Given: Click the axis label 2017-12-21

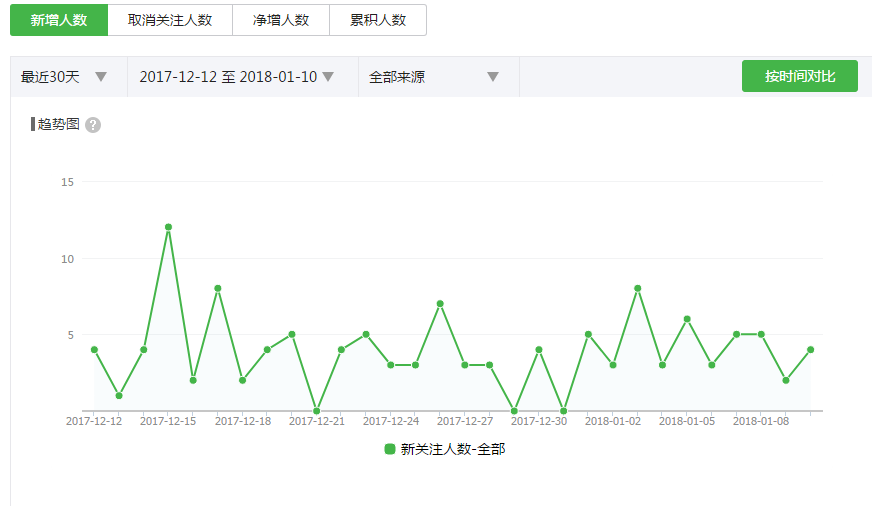Looking at the screenshot, I should point(316,421).
